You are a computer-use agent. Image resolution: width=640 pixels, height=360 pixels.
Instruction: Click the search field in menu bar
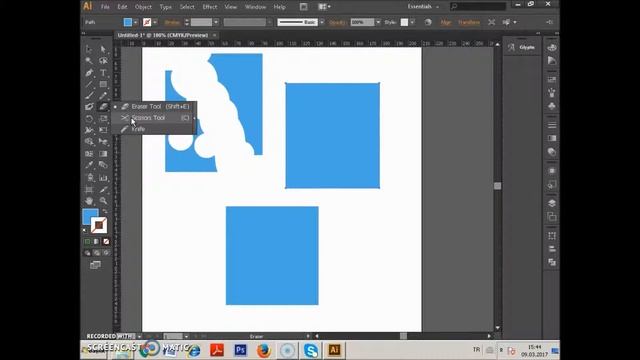[478, 7]
